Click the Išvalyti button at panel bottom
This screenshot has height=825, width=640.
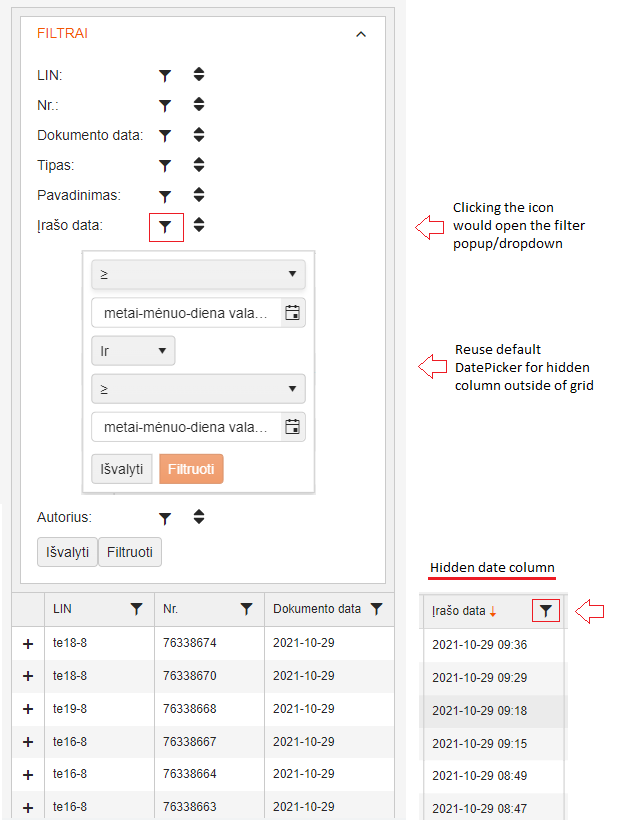(x=67, y=552)
